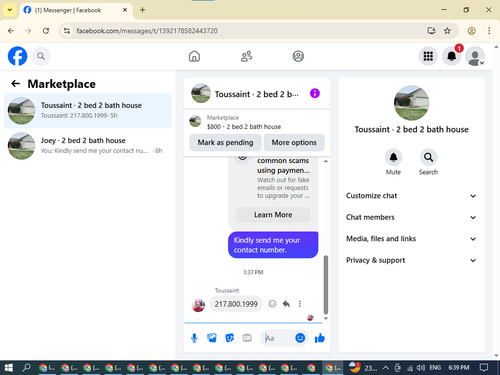The width and height of the screenshot is (500, 375).
Task: Expand Media, files and links section
Action: (411, 239)
